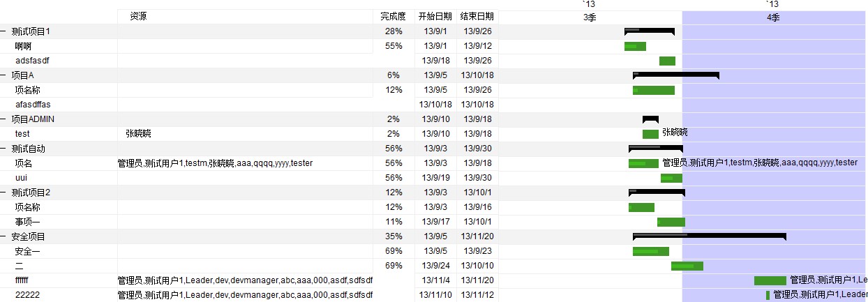Click the 3季 quarter header in timeline

point(590,17)
